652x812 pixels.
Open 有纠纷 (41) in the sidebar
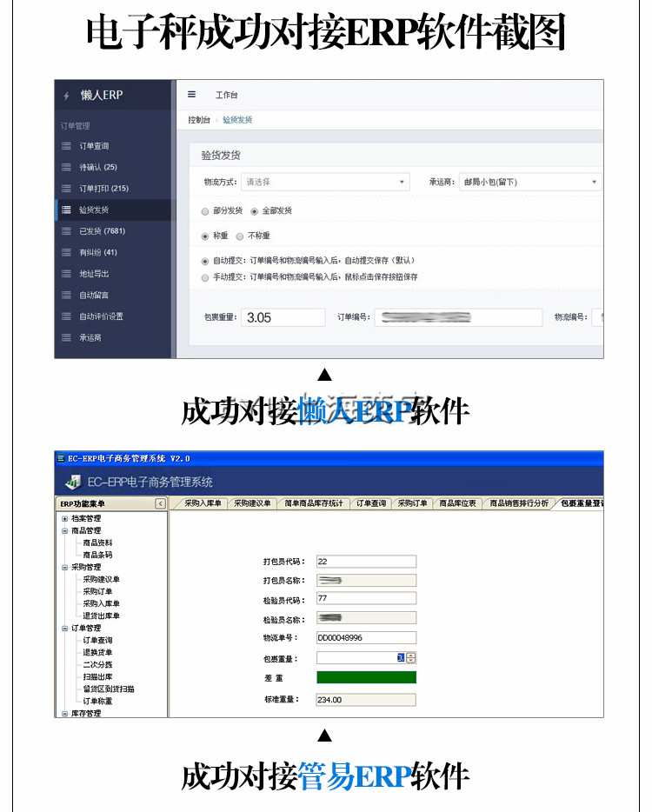tap(97, 252)
